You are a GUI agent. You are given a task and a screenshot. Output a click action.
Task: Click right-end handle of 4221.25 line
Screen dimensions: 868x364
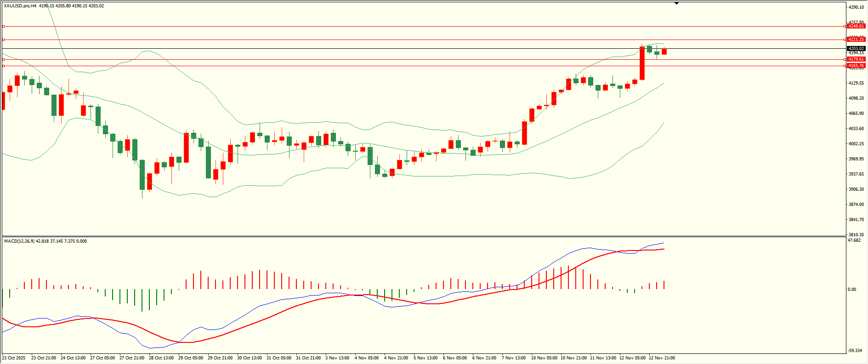tap(845, 40)
